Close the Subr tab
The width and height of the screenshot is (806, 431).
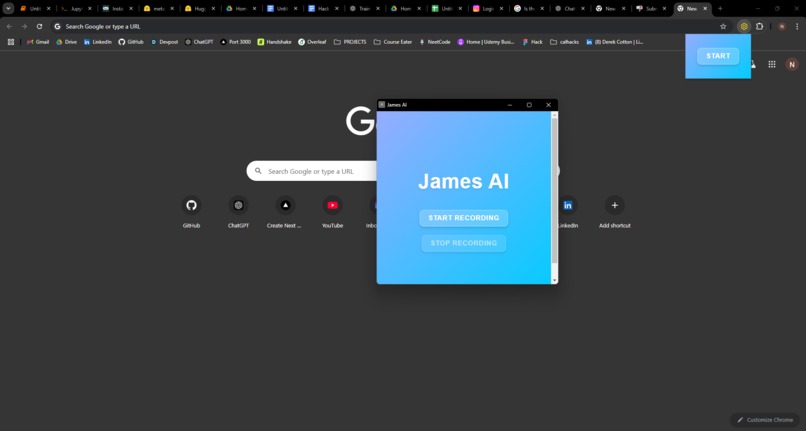[x=664, y=8]
